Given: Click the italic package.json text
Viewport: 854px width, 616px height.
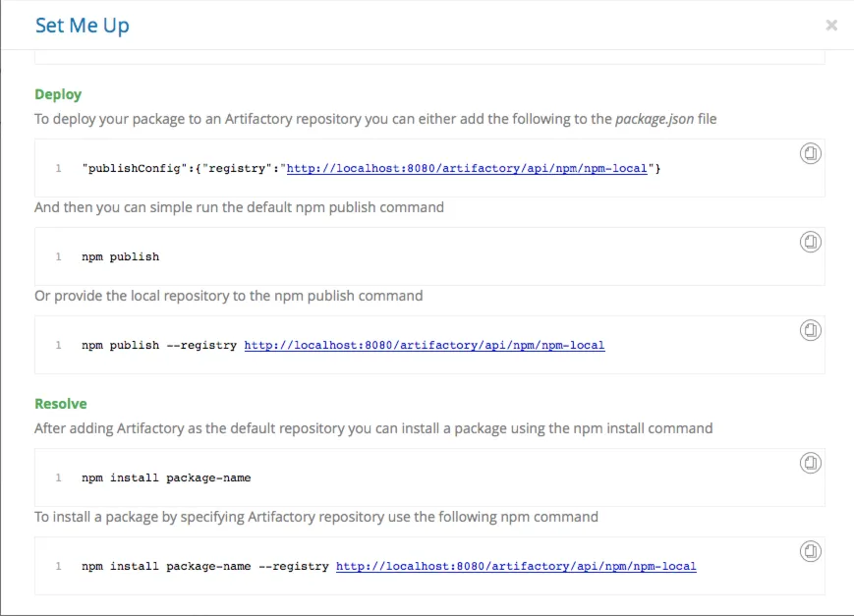Looking at the screenshot, I should [x=652, y=119].
